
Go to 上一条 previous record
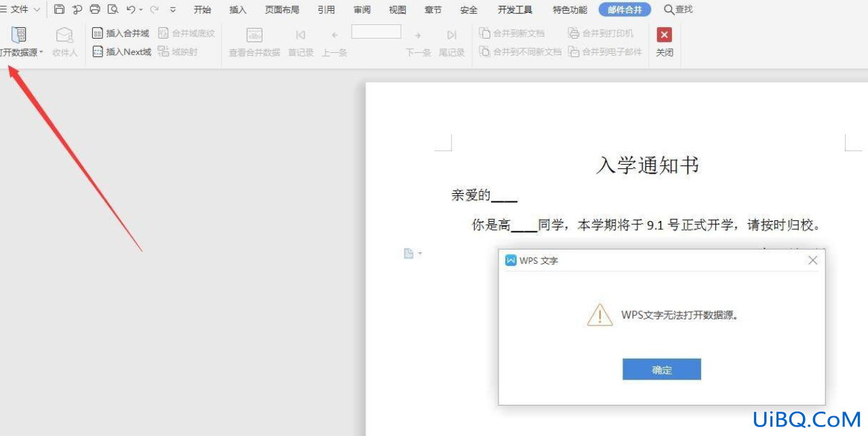pyautogui.click(x=334, y=41)
